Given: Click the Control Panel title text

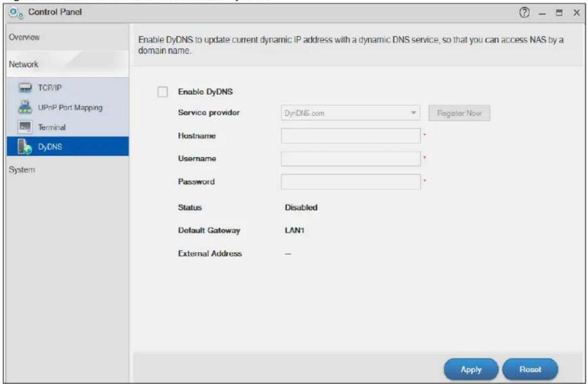Looking at the screenshot, I should click(55, 12).
